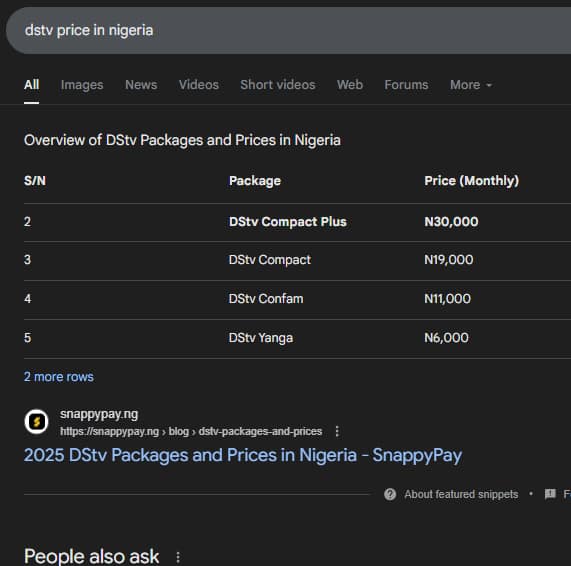Open the Forums tab
The image size is (571, 566).
click(406, 84)
